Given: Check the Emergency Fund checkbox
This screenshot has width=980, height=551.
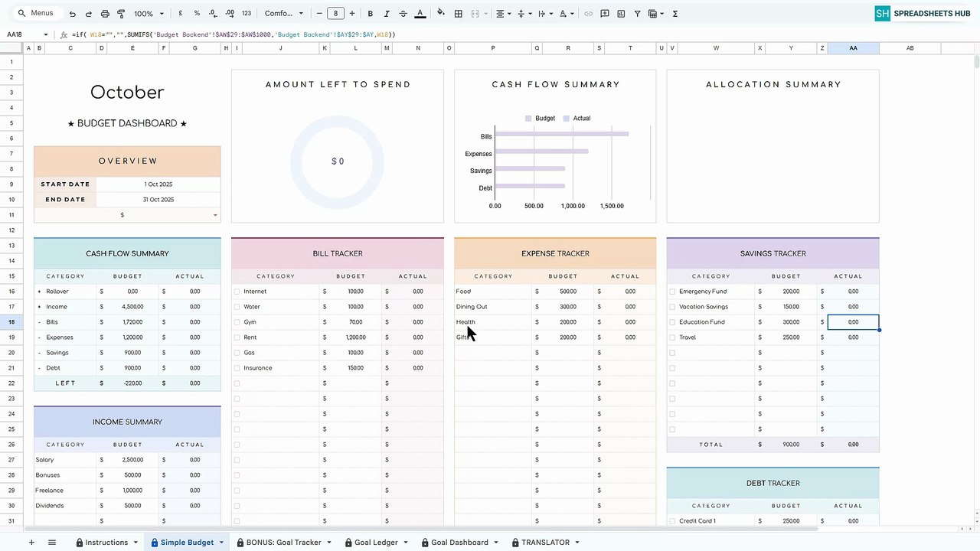Looking at the screenshot, I should [672, 292].
